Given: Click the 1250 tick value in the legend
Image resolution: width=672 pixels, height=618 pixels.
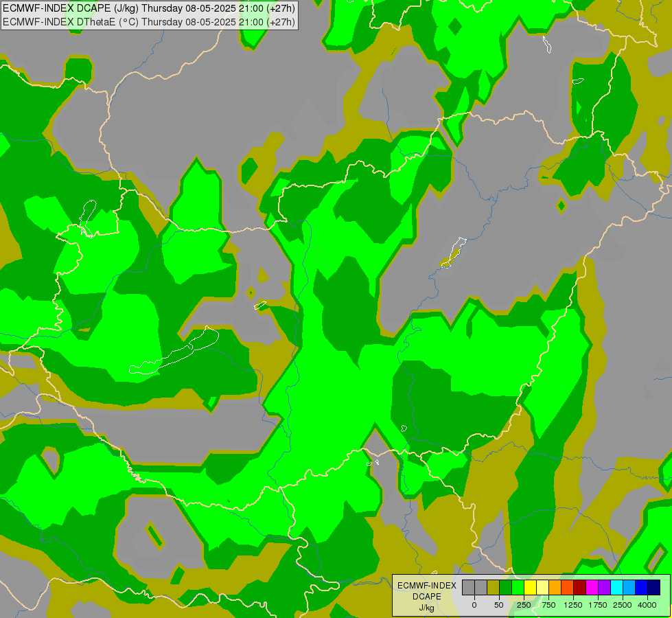Looking at the screenshot, I should point(573,605).
